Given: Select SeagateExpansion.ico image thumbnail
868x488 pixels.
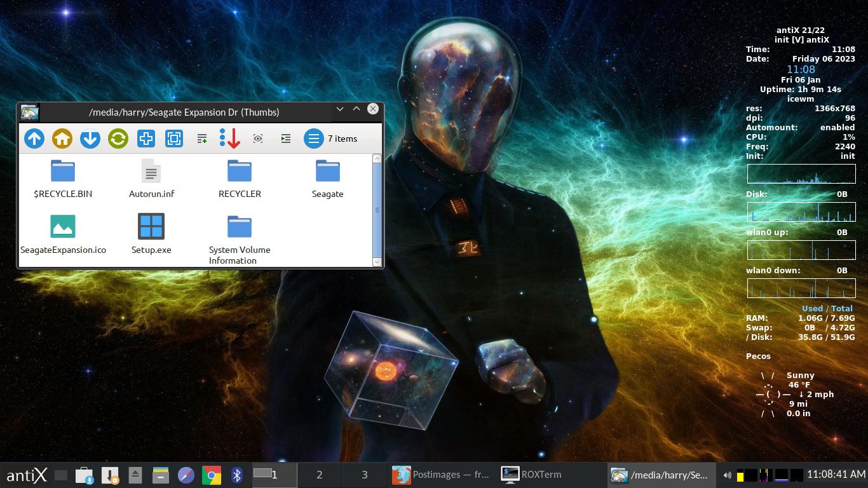Looking at the screenshot, I should pos(63,226).
